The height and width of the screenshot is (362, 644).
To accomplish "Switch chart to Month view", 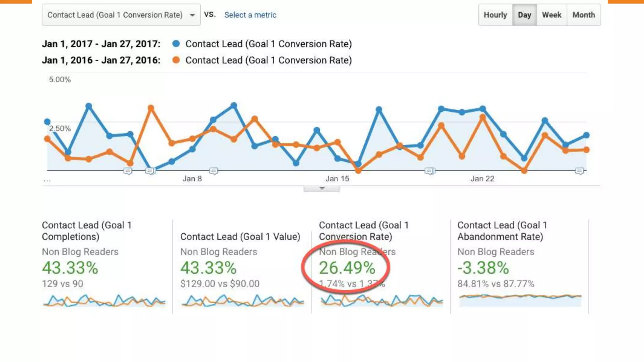I will coord(584,15).
